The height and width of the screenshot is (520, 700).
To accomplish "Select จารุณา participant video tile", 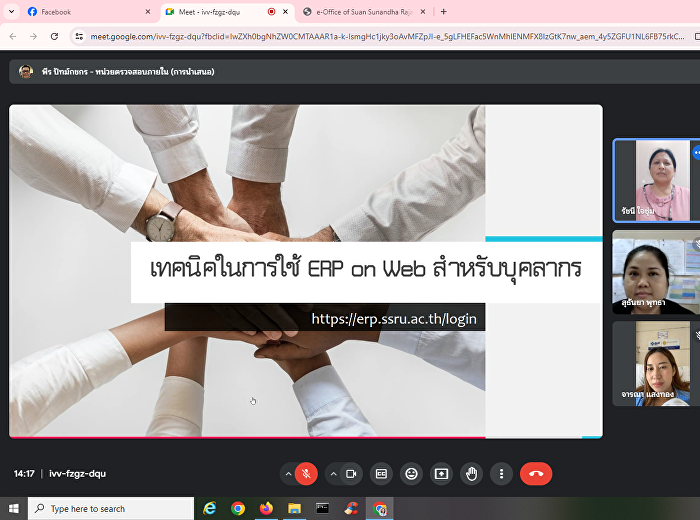I will tap(656, 364).
